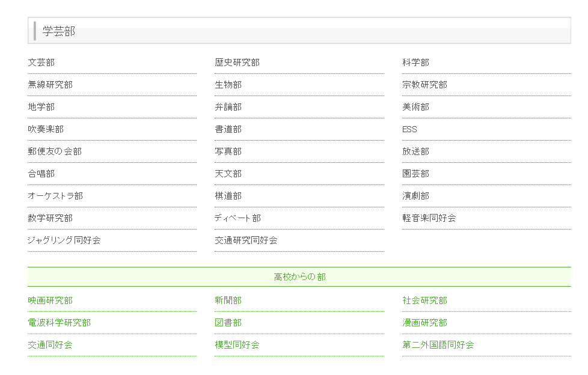
Task: Click the 高校からの部 green header
Action: click(299, 277)
